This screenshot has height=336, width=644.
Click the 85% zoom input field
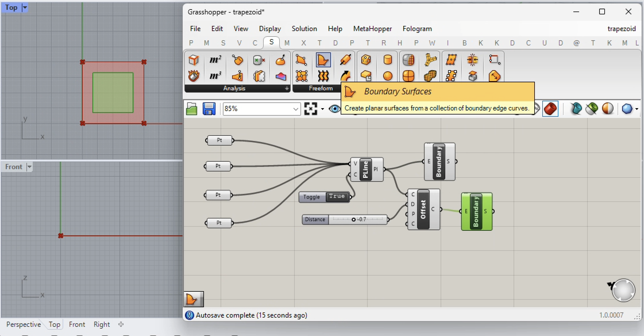pyautogui.click(x=262, y=109)
